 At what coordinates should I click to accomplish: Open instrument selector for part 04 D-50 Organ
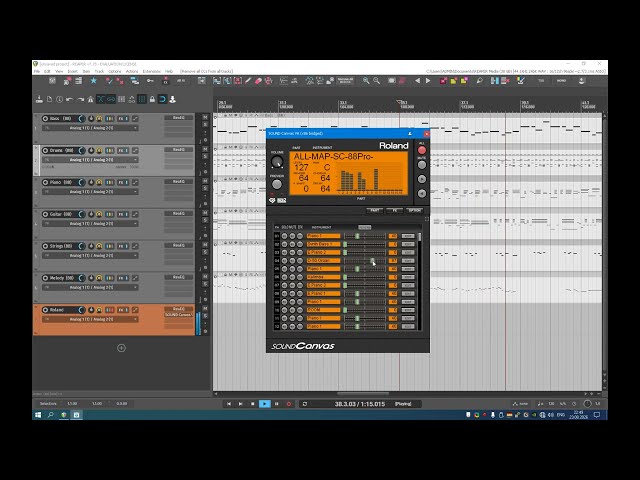click(323, 260)
